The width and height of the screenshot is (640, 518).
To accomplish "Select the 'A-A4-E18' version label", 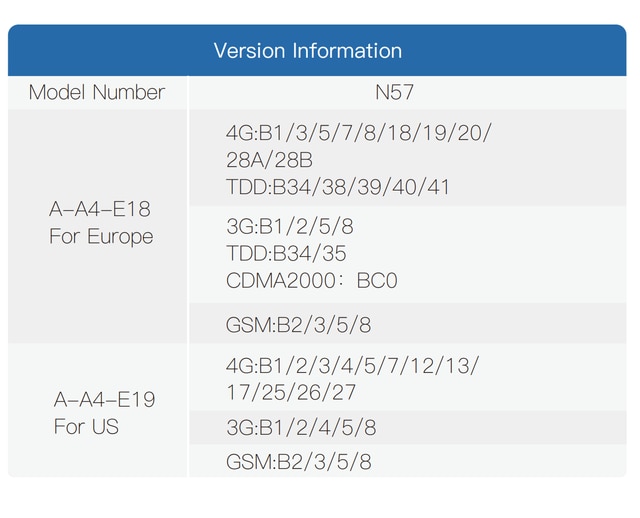I will click(x=101, y=209).
